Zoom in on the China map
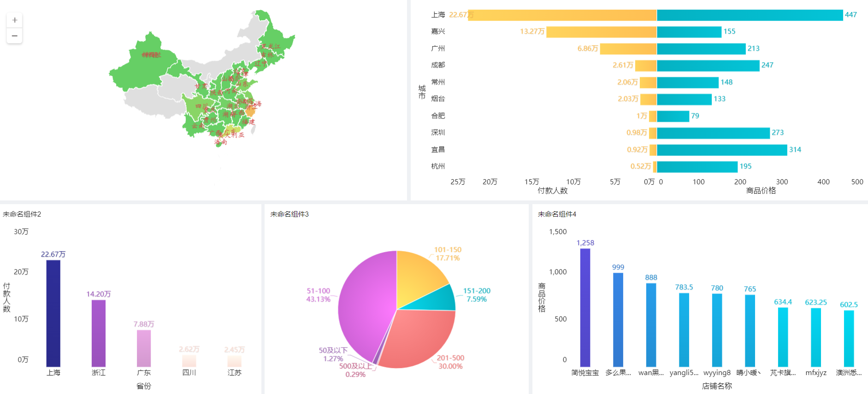 15,20
